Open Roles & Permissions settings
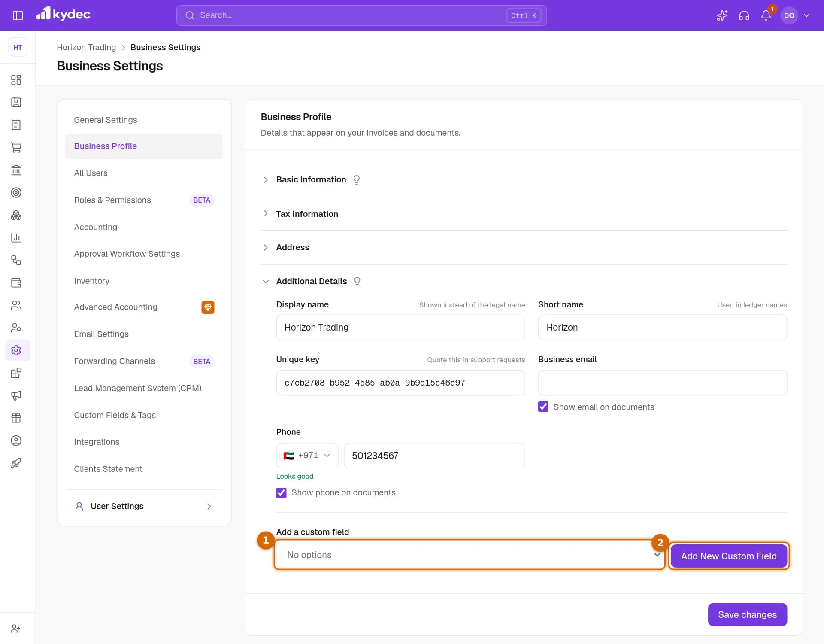The height and width of the screenshot is (644, 824). 144,200
